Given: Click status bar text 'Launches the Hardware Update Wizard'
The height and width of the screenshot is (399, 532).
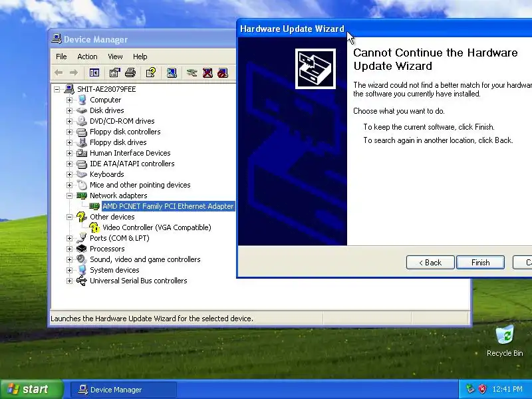Looking at the screenshot, I should [152, 319].
